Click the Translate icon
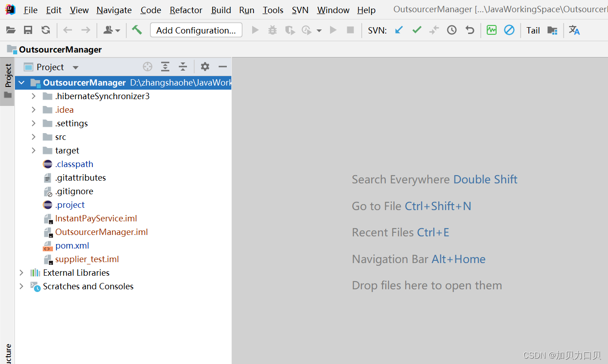Image resolution: width=608 pixels, height=364 pixels. click(574, 30)
